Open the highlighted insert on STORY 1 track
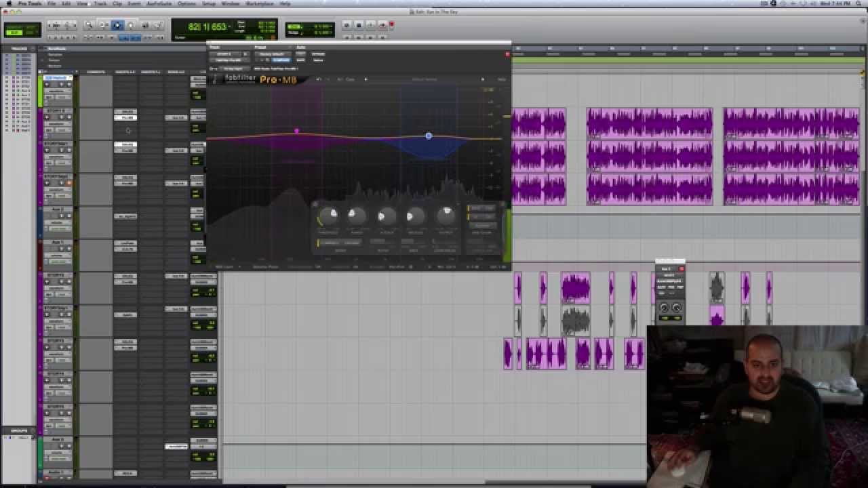 [125, 117]
